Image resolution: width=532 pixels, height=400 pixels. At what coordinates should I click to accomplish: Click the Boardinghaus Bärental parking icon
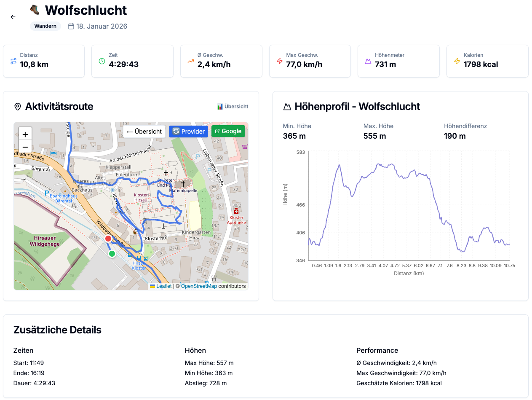(x=47, y=193)
